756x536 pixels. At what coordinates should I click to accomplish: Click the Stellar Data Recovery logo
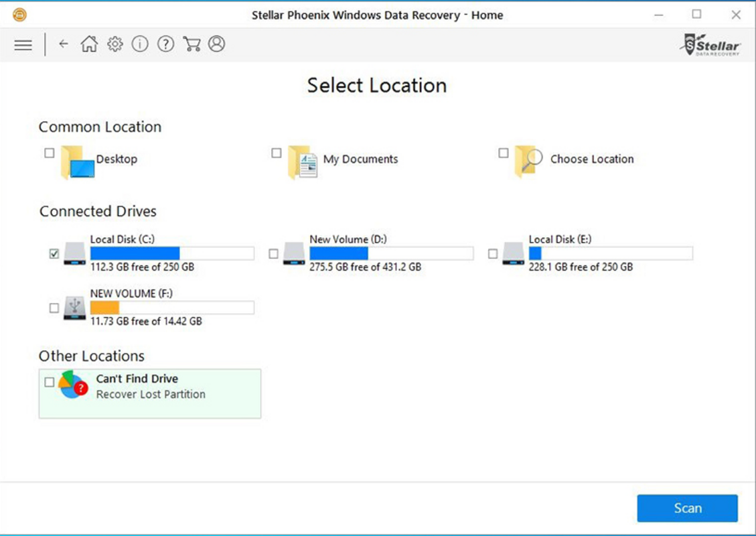coord(710,45)
